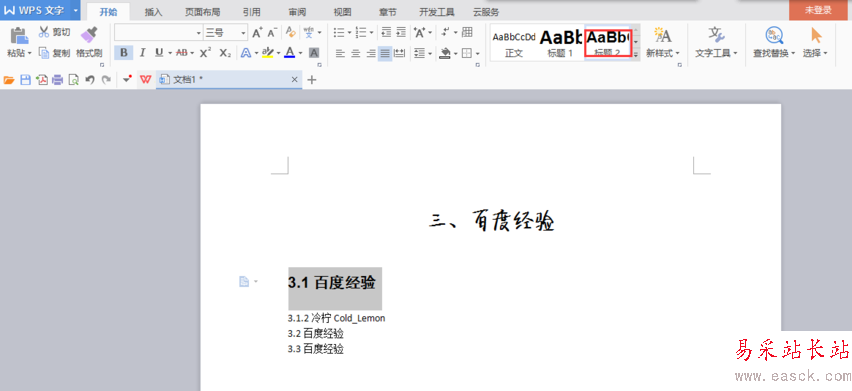Viewport: 852px width, 391px height.
Task: Toggle subscript X₂ formatting
Action: pos(225,53)
